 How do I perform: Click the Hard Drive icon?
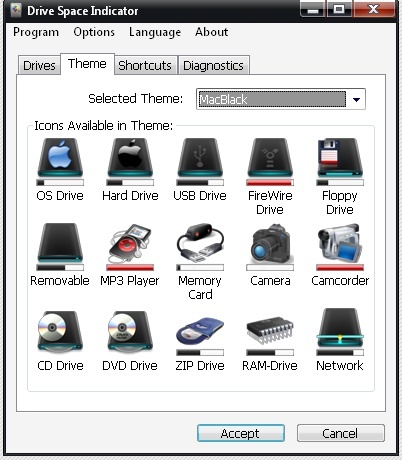tap(130, 157)
